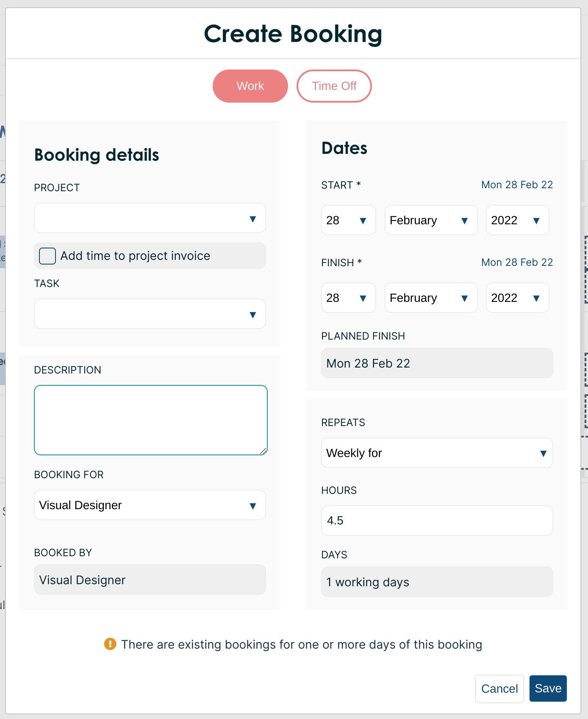
Task: Switch to the Time Off tab
Action: click(334, 86)
